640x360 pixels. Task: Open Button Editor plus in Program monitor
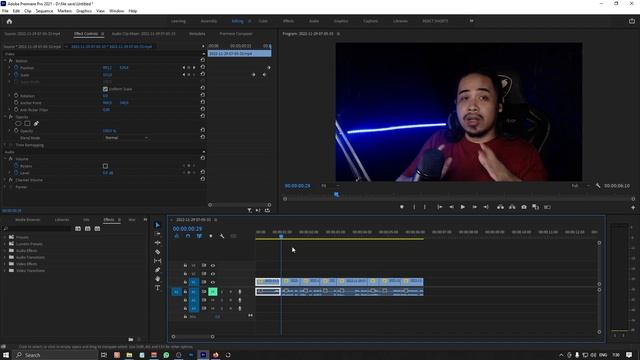[633, 207]
